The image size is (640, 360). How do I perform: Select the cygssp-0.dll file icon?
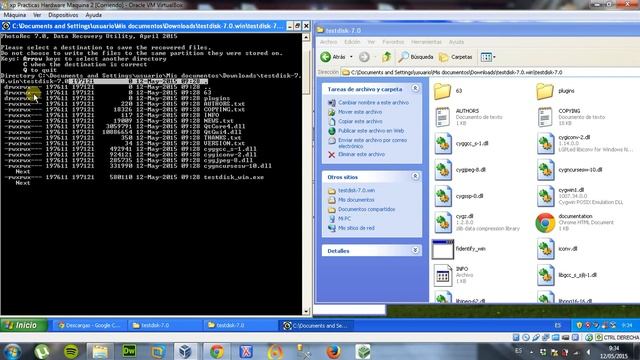[443, 196]
